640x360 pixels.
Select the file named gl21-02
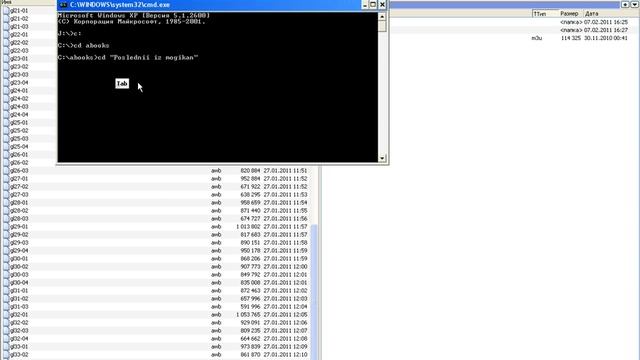point(19,19)
